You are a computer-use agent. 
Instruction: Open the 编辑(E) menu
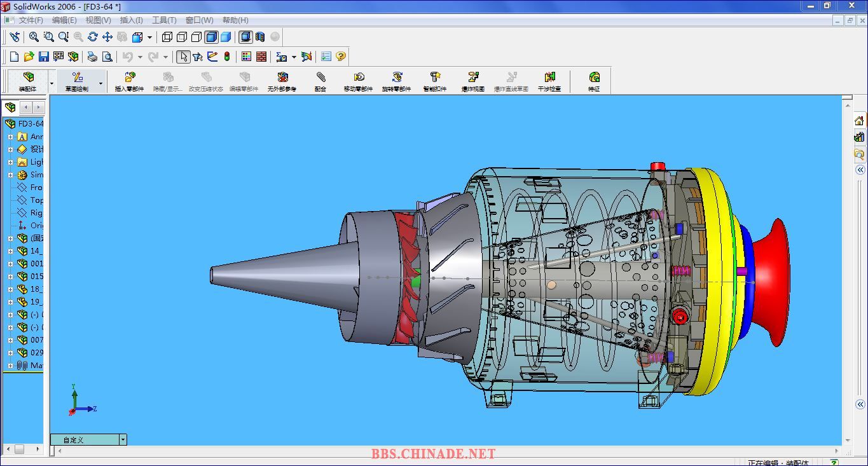64,20
